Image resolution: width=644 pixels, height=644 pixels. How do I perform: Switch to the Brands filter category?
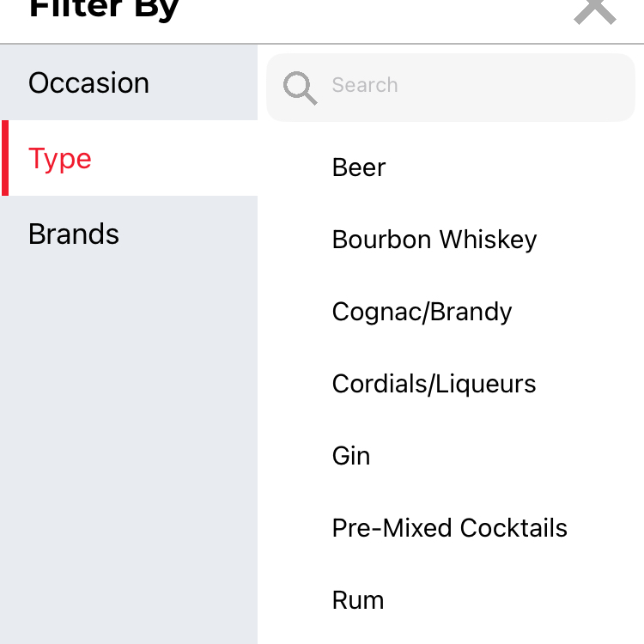click(129, 234)
